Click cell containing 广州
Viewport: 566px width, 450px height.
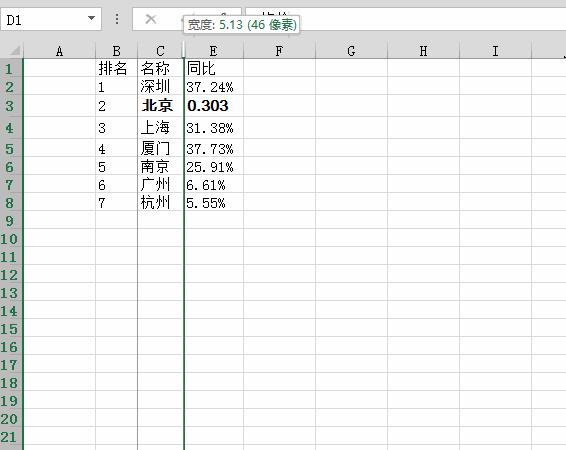click(161, 184)
